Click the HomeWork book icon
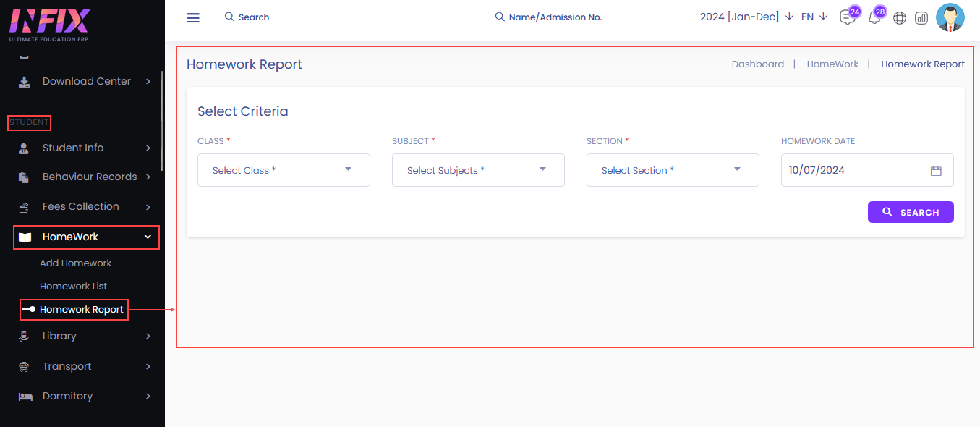This screenshot has height=427, width=980. click(25, 237)
